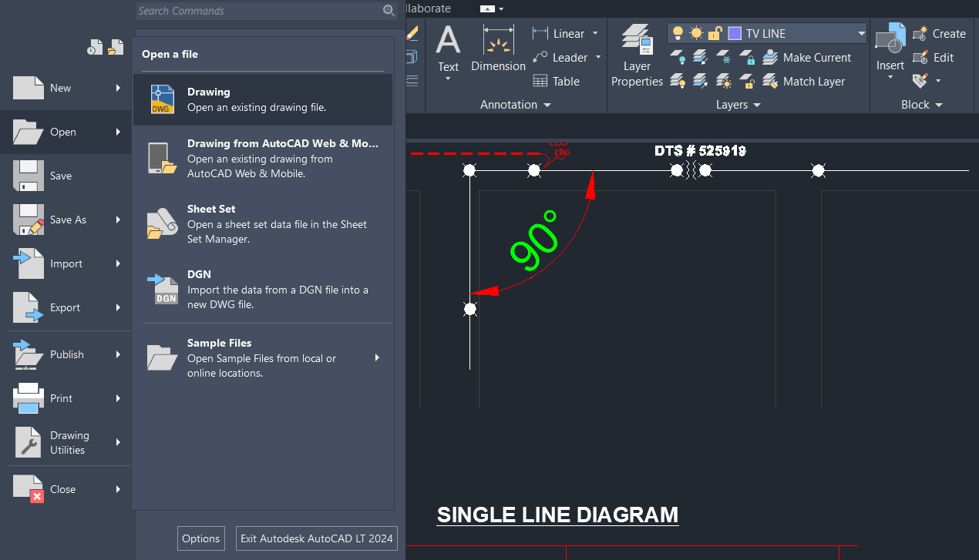Click the green 90° dimension text

tap(534, 241)
